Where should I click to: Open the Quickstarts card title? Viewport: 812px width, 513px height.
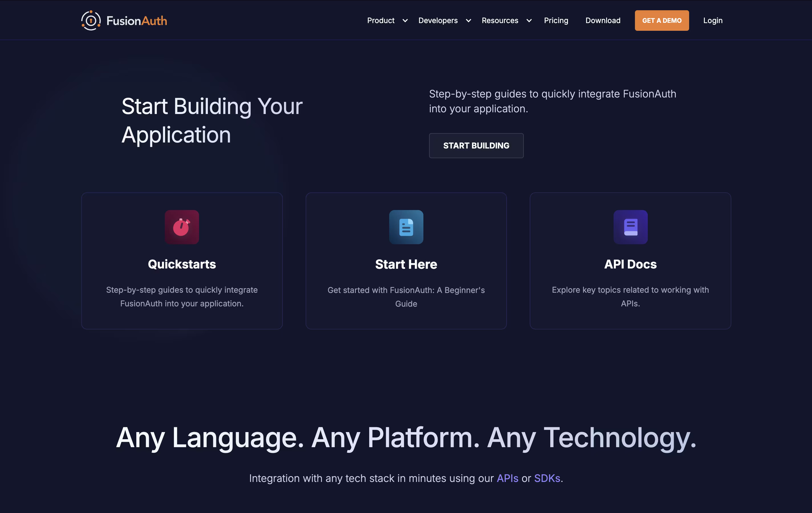tap(182, 264)
